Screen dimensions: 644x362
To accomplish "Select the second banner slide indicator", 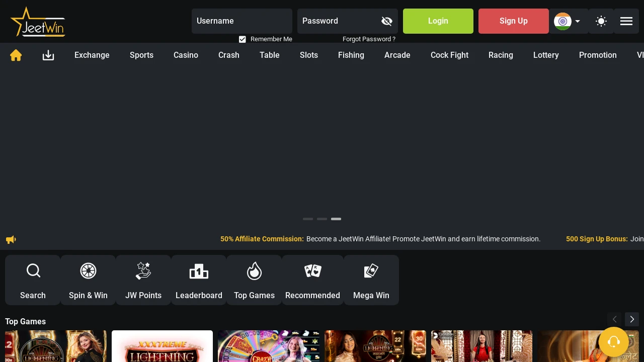I will [322, 219].
